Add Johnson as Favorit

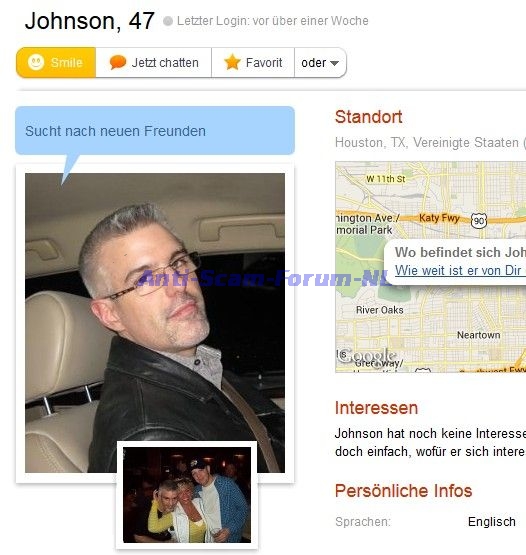[x=253, y=63]
